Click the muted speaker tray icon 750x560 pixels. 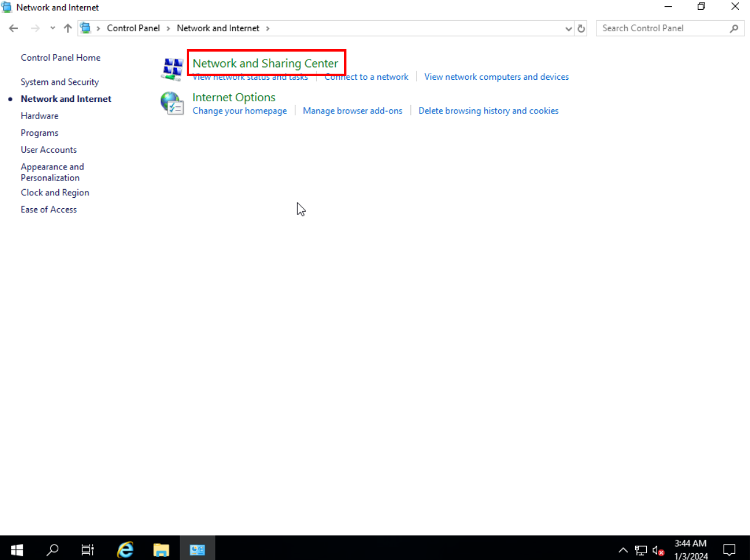(658, 550)
